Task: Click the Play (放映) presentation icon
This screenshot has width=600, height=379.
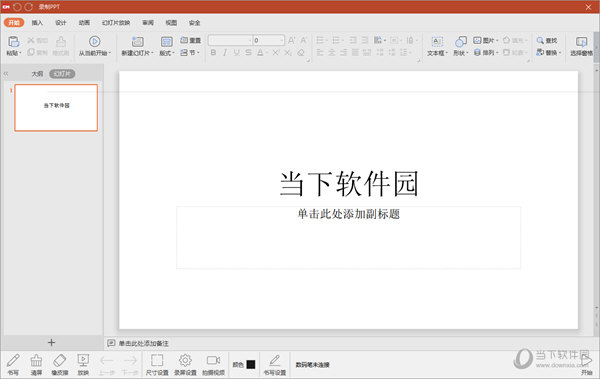Action: [83, 360]
